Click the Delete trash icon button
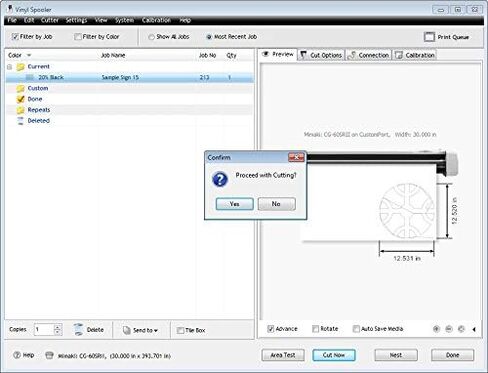488x373 pixels. point(78,329)
